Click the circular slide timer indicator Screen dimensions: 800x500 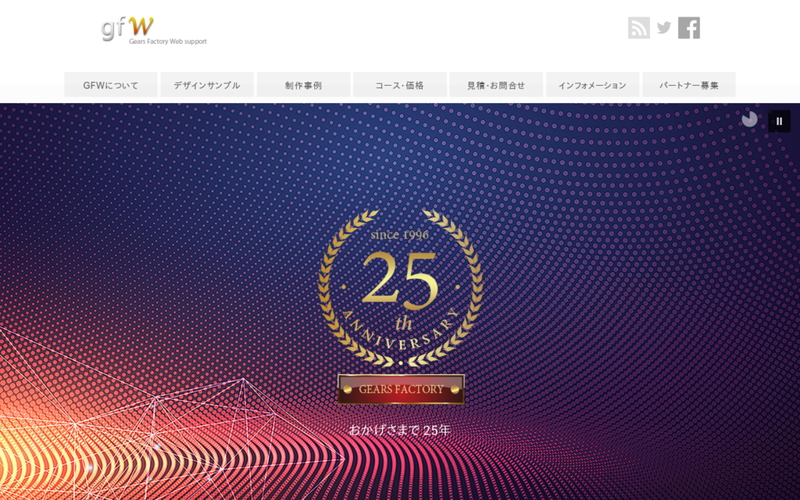pos(749,119)
